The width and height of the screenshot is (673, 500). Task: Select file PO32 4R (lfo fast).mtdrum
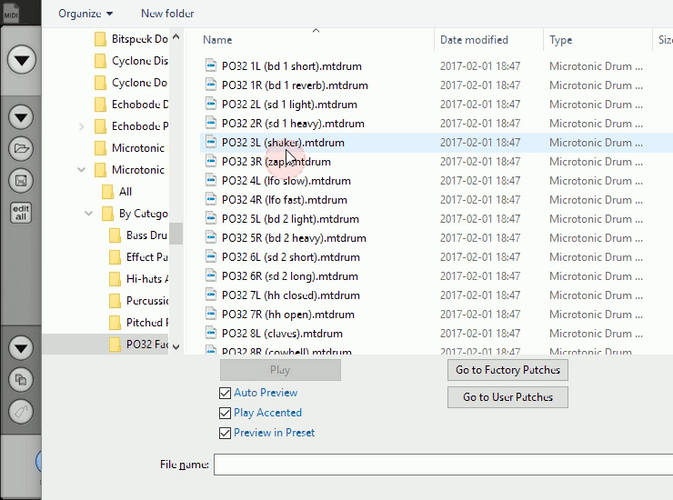coord(284,200)
